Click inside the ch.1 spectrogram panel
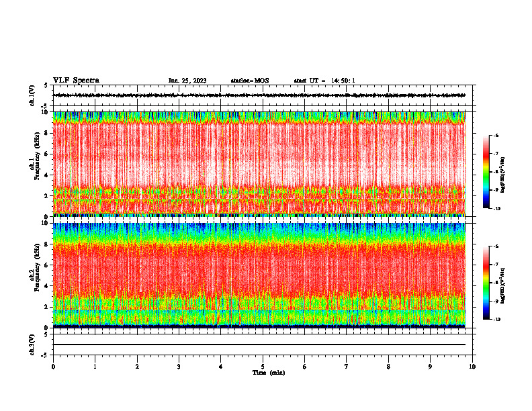 pyautogui.click(x=259, y=164)
